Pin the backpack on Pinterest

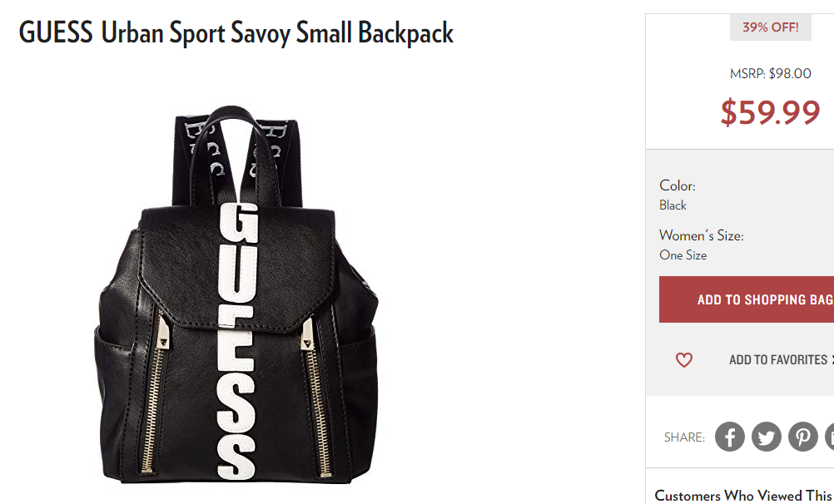click(x=802, y=437)
